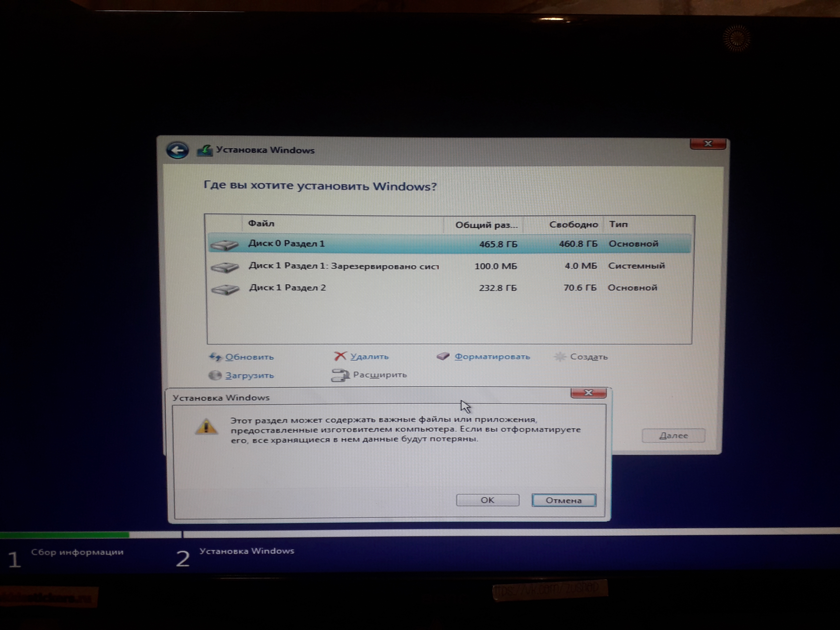Image resolution: width=840 pixels, height=630 pixels.
Task: Click the Общий раз... column header
Action: pyautogui.click(x=484, y=225)
